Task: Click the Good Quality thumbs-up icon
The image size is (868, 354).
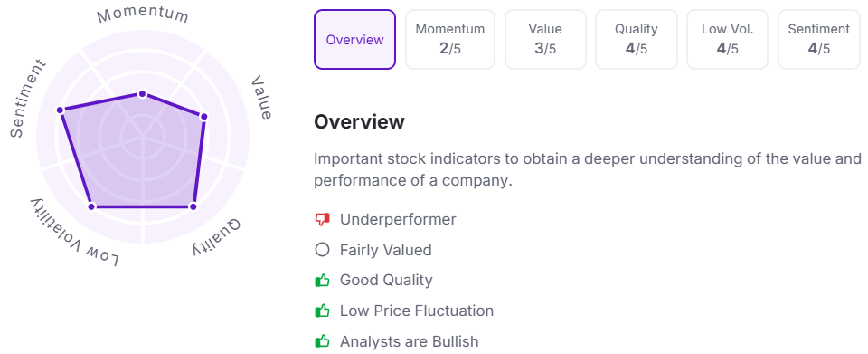Action: pyautogui.click(x=322, y=281)
